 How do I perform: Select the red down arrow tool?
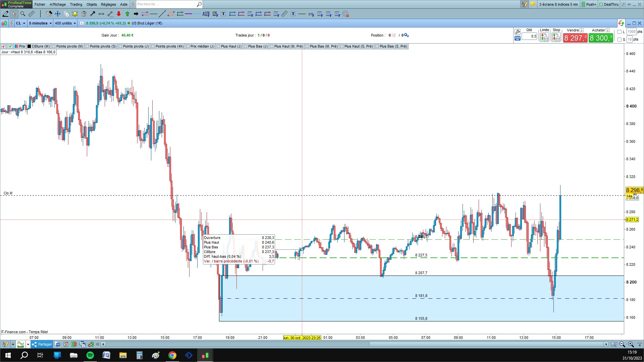point(119,14)
